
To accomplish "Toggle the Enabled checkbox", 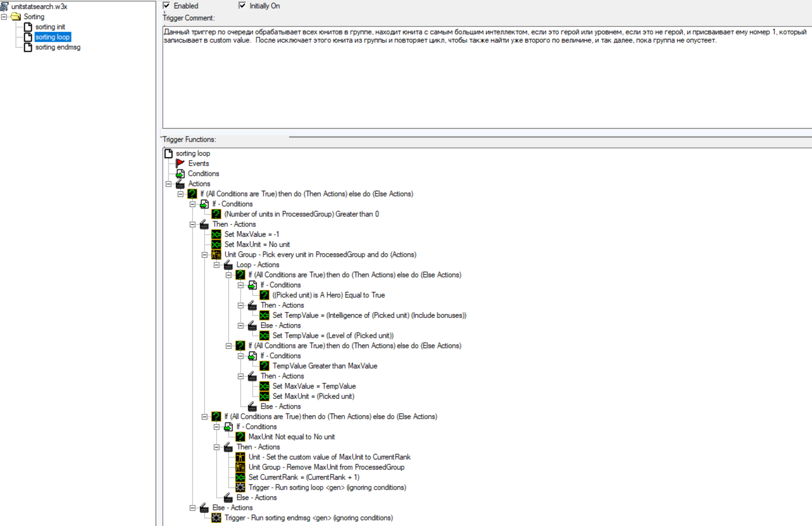I will [167, 5].
